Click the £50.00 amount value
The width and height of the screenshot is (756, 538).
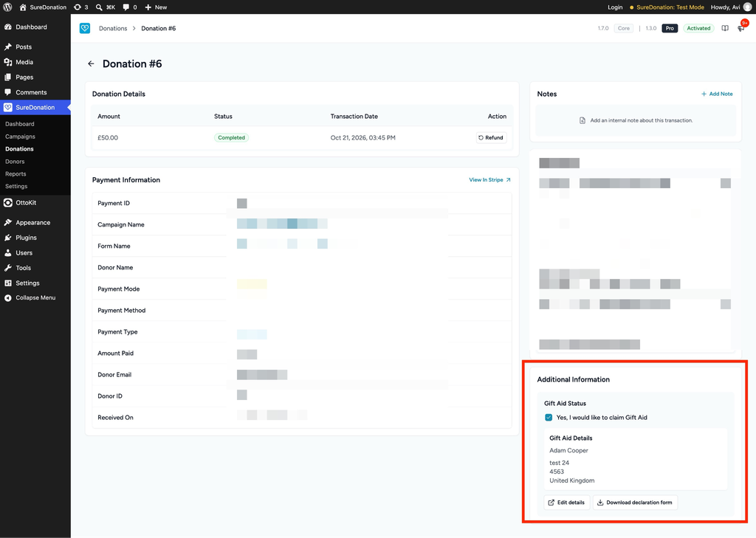pyautogui.click(x=108, y=138)
